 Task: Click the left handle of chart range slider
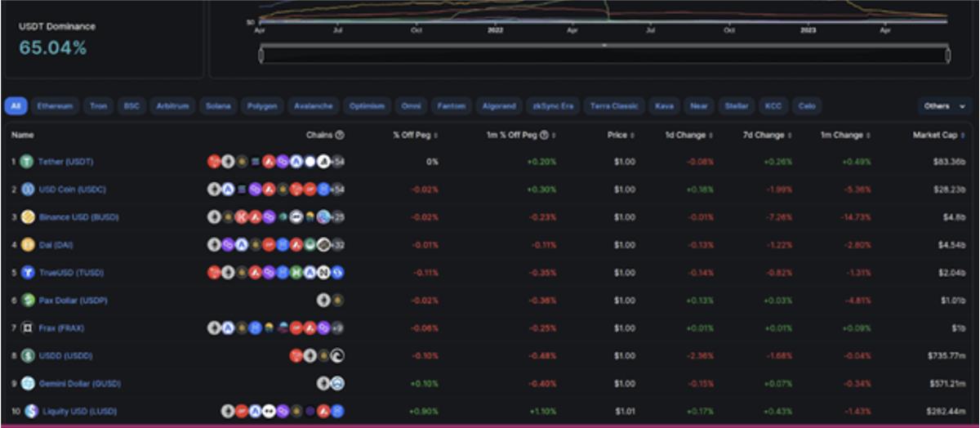click(261, 56)
